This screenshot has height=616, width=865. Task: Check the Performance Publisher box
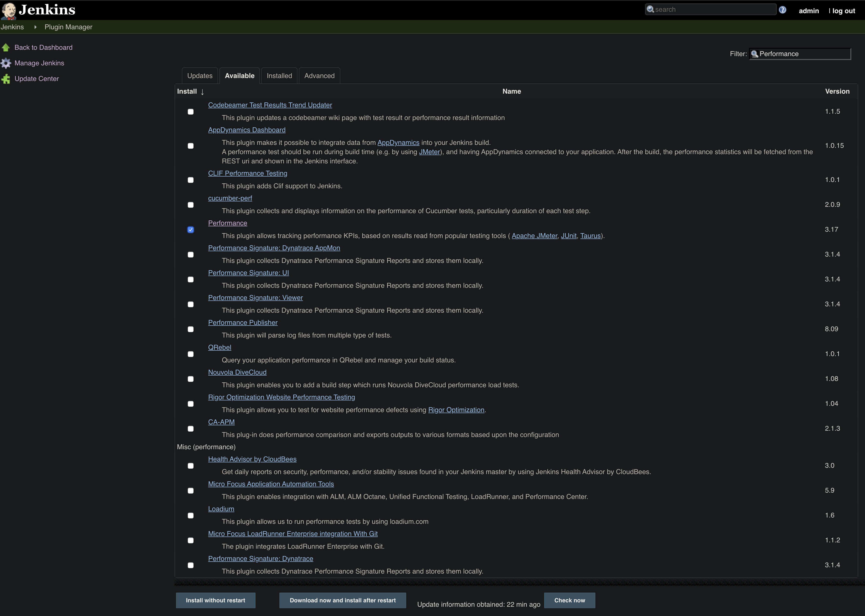tap(191, 329)
